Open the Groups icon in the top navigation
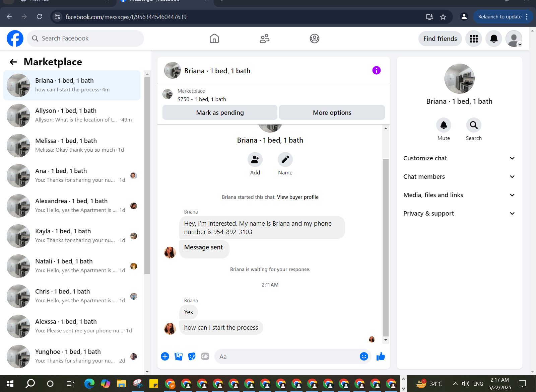Viewport: 536px width, 392px height. (315, 38)
